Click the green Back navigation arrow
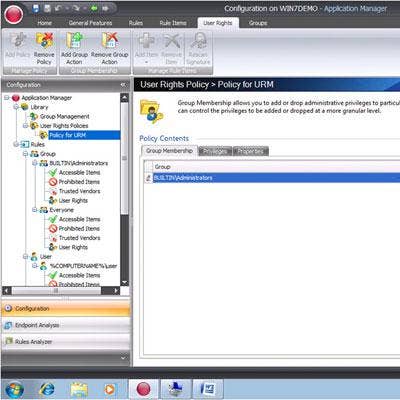This screenshot has height=400, width=400. (94, 8)
